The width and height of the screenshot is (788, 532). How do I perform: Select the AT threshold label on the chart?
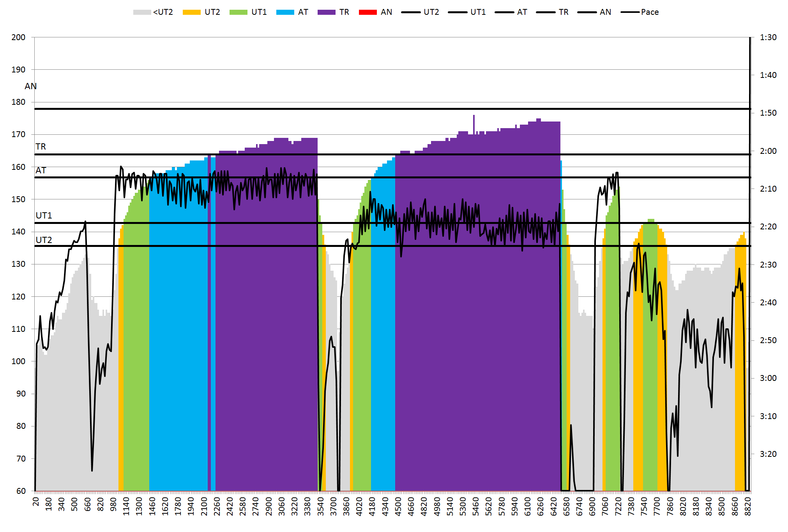[41, 170]
